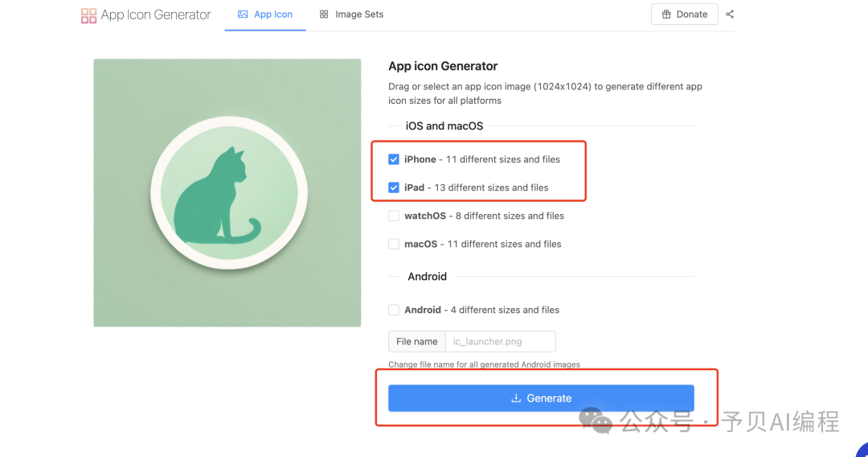Check the Android sizes checkbox
868x457 pixels.
(394, 310)
